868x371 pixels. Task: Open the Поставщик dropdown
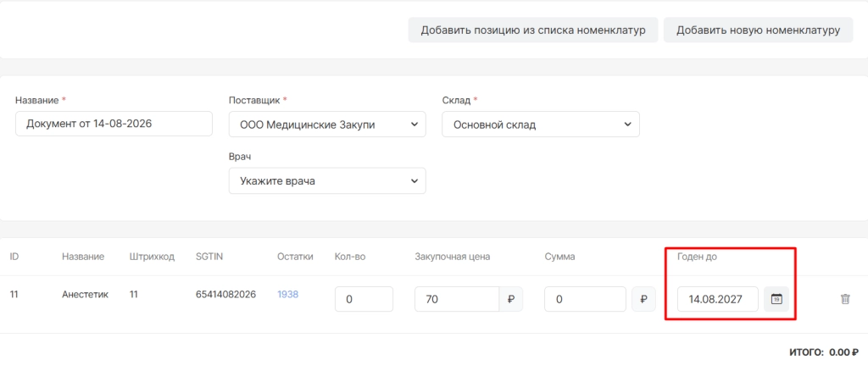click(x=327, y=125)
